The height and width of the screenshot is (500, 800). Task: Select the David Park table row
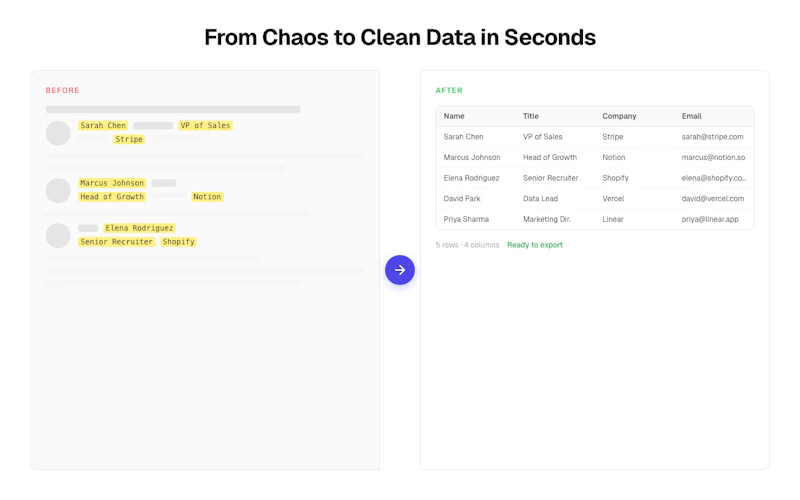click(x=595, y=198)
